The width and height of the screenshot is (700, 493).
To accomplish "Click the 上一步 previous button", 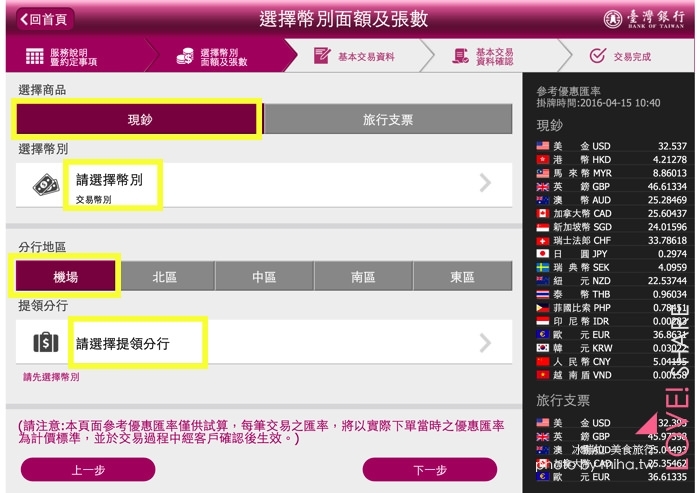I will 88,470.
